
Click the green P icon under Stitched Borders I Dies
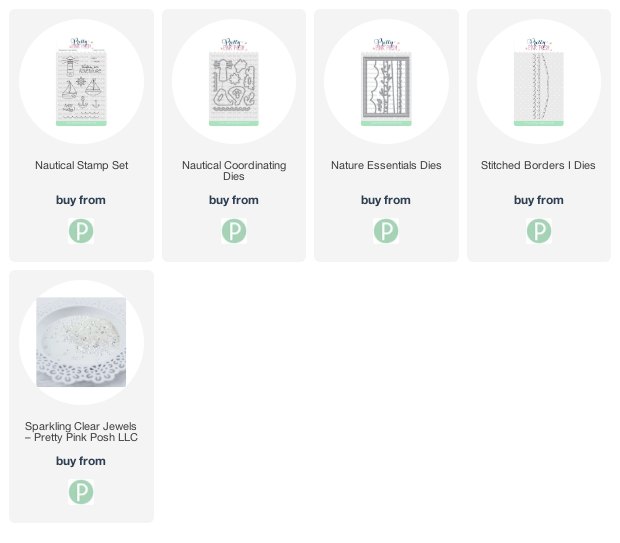click(x=539, y=231)
